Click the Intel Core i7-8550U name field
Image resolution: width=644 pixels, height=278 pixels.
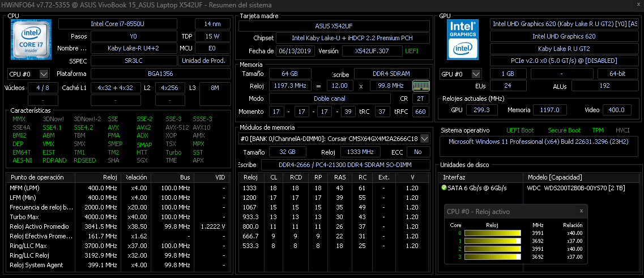117,24
